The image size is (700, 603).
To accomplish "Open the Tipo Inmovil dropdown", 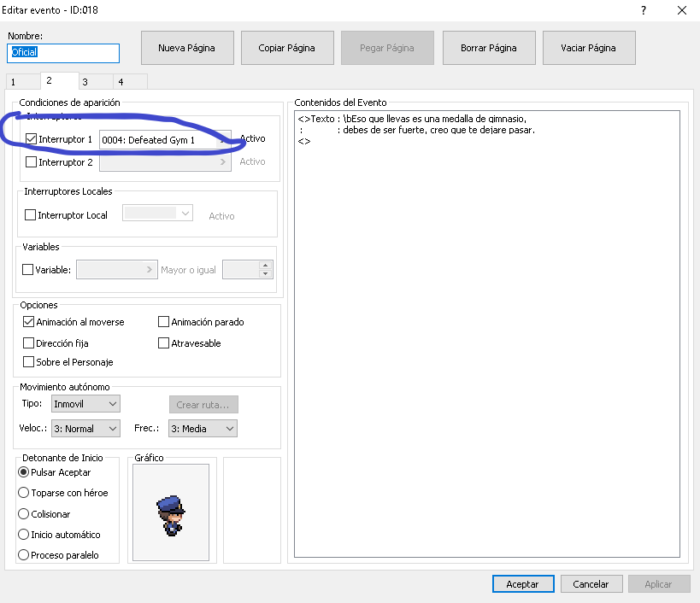I will point(85,403).
